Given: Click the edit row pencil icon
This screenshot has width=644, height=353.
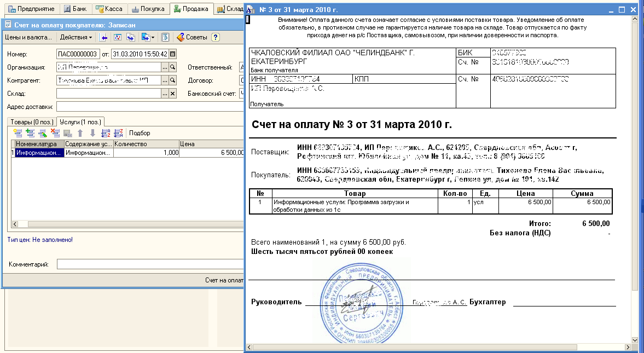Looking at the screenshot, I should tap(43, 133).
